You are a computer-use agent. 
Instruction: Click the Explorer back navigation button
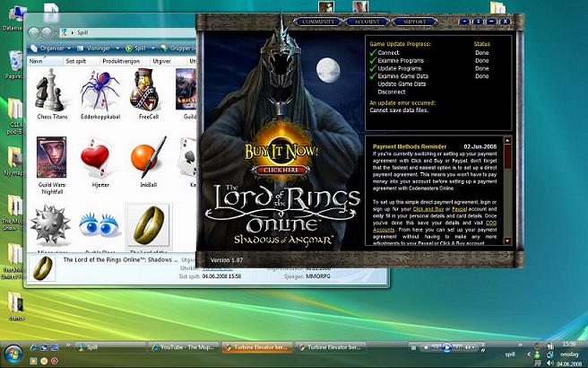34,32
